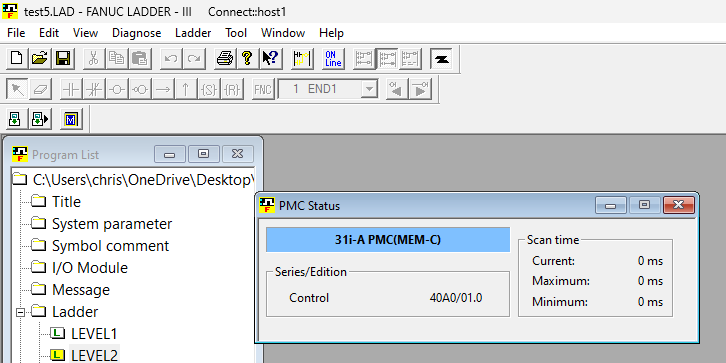The image size is (726, 363).
Task: Maximize the Program List window
Action: pyautogui.click(x=203, y=154)
